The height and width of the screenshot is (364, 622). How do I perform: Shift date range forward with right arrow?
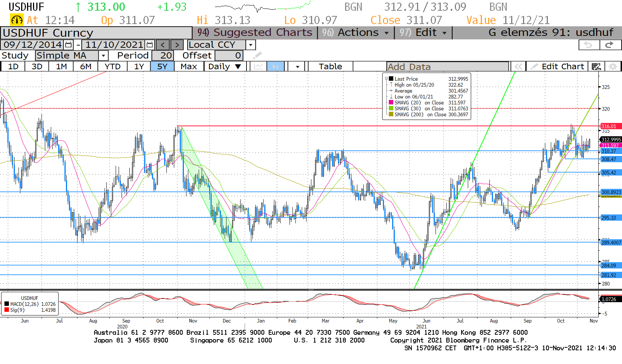pyautogui.click(x=177, y=45)
